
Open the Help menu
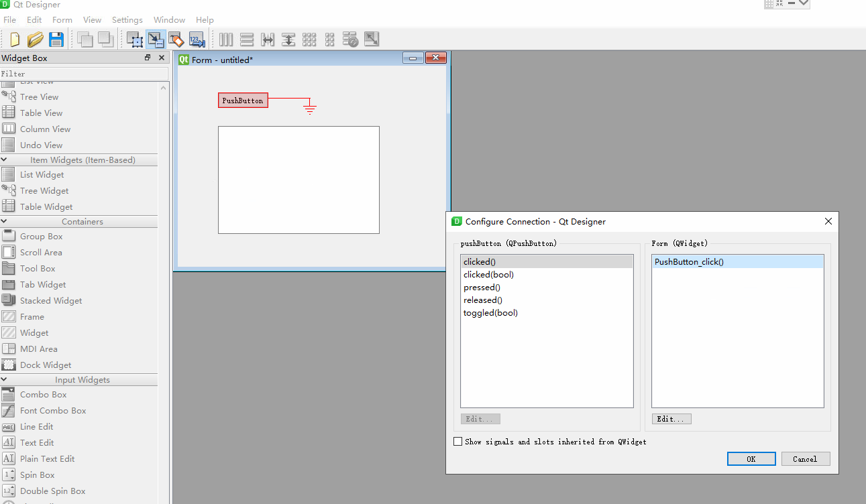click(x=205, y=20)
